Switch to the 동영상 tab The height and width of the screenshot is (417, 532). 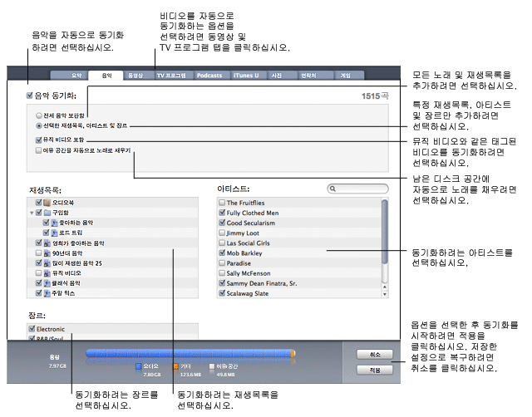(x=139, y=76)
